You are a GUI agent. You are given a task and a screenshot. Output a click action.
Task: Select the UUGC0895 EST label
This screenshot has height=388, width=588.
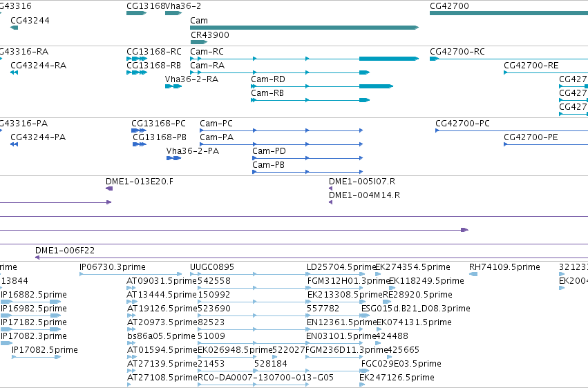pyautogui.click(x=212, y=267)
